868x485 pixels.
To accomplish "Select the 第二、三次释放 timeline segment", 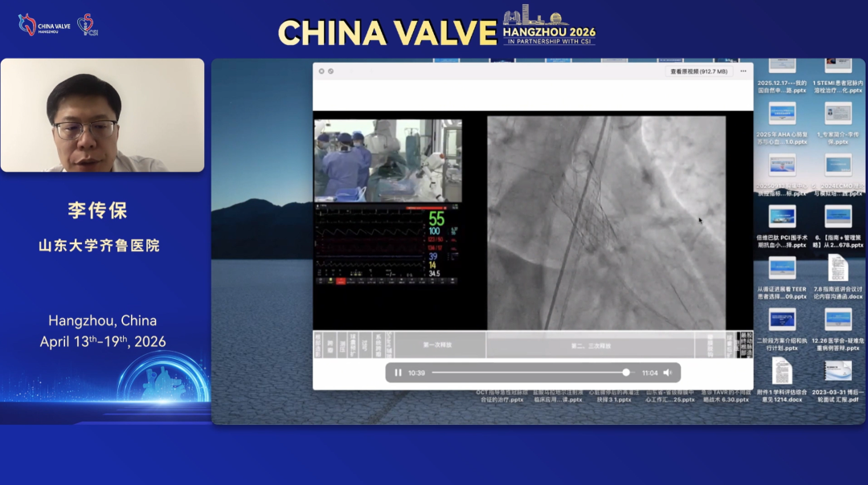I will point(591,345).
